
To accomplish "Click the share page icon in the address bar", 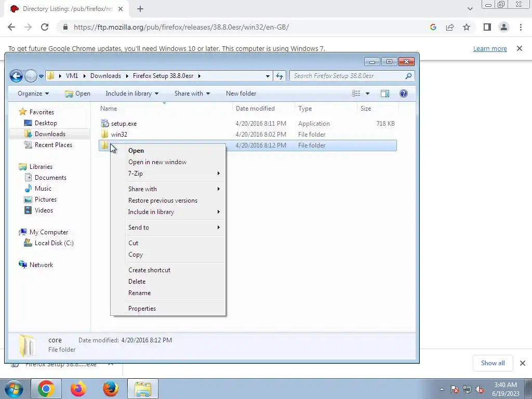I will pos(450,27).
